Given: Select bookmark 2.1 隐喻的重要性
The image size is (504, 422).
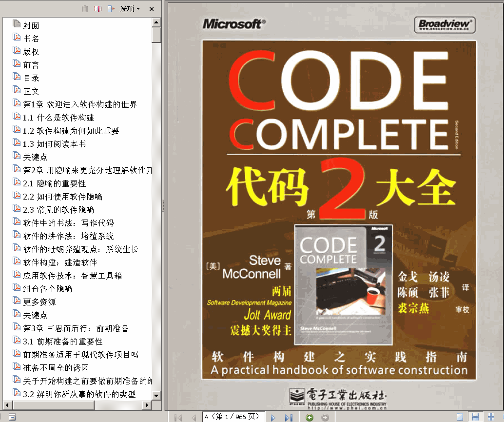Looking at the screenshot, I should click(55, 183).
